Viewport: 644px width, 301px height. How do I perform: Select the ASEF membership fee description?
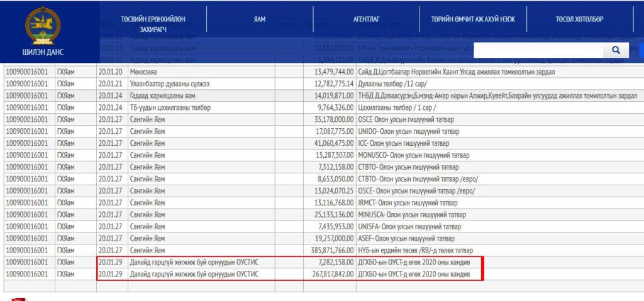point(404,239)
